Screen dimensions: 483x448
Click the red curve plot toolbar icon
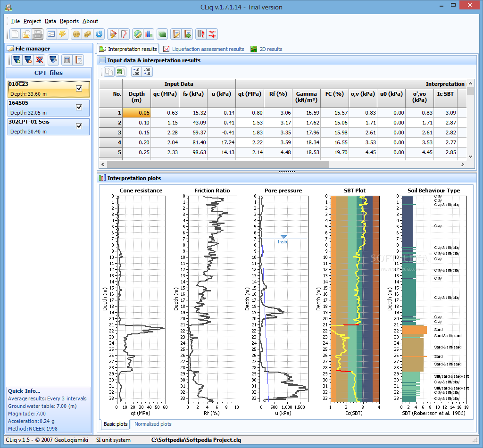(125, 34)
